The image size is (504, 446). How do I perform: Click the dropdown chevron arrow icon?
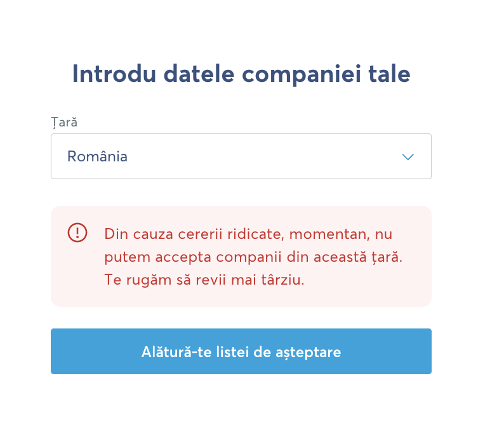(x=408, y=156)
